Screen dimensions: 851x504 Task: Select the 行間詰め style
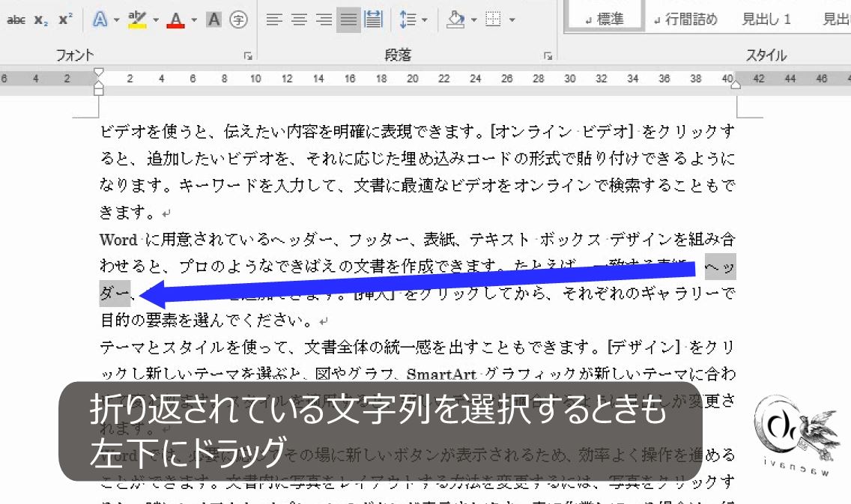click(x=685, y=19)
